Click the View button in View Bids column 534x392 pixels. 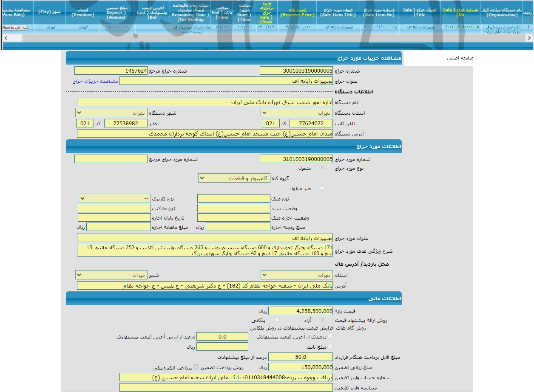pos(14,28)
